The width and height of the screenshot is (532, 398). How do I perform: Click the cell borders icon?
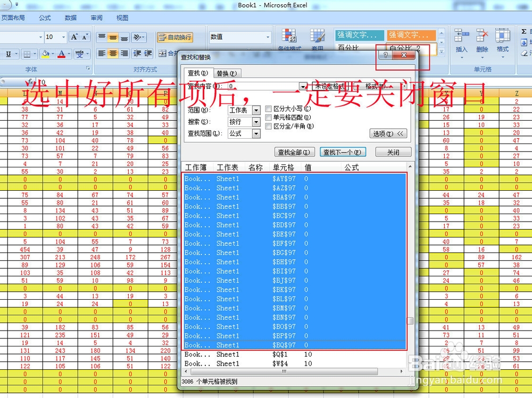coord(27,54)
